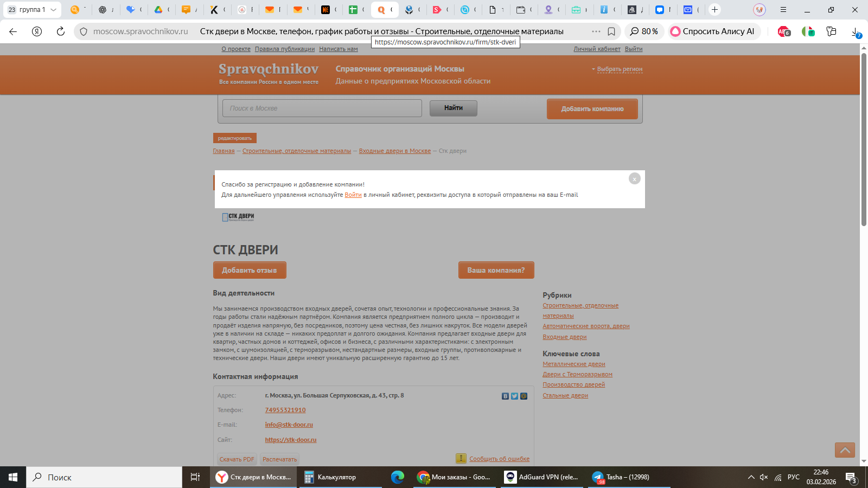
Task: Click the Spravochnikov site logo
Action: pos(269,73)
